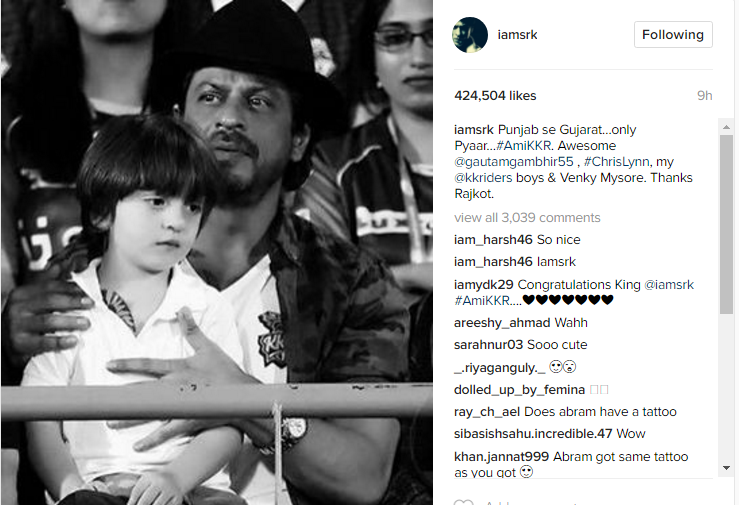The image size is (739, 505).
Task: Visit the @kkriders mention
Action: point(483,178)
